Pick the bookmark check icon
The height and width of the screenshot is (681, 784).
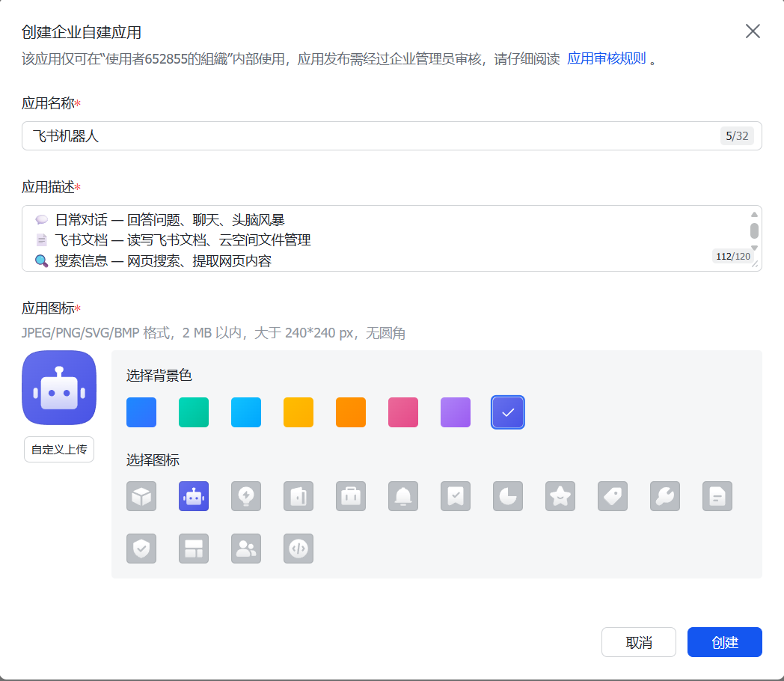click(456, 496)
